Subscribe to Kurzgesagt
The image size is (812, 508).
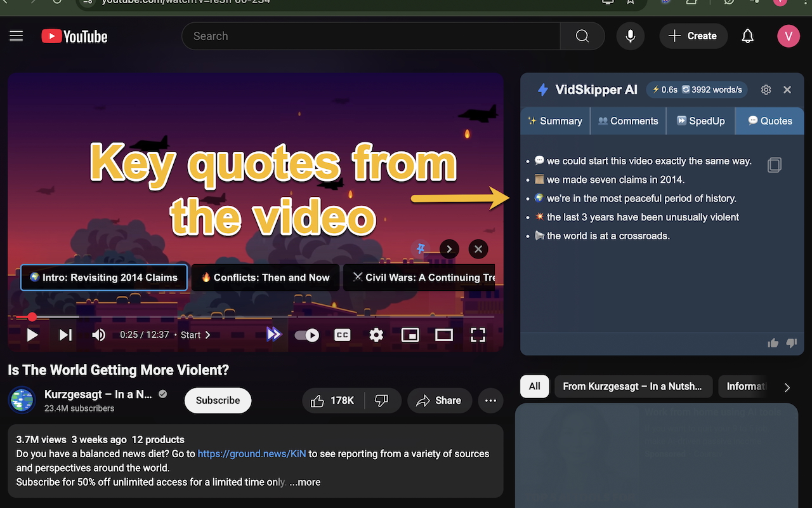click(218, 400)
